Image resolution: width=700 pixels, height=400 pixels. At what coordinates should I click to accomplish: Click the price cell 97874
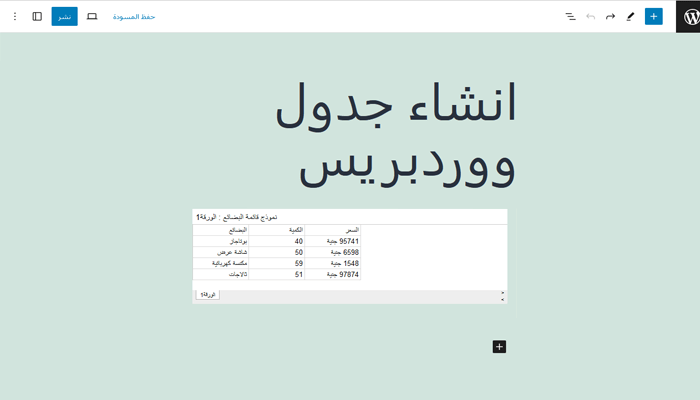(x=333, y=275)
